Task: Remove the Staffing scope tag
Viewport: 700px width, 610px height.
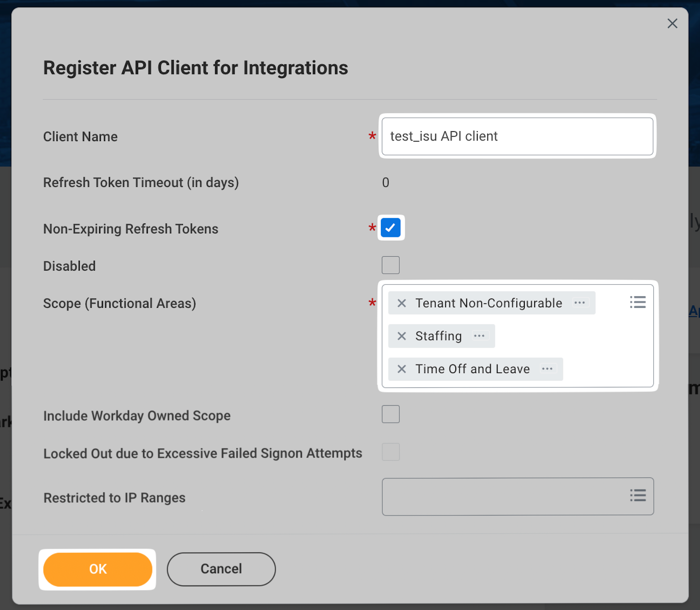Action: 402,336
